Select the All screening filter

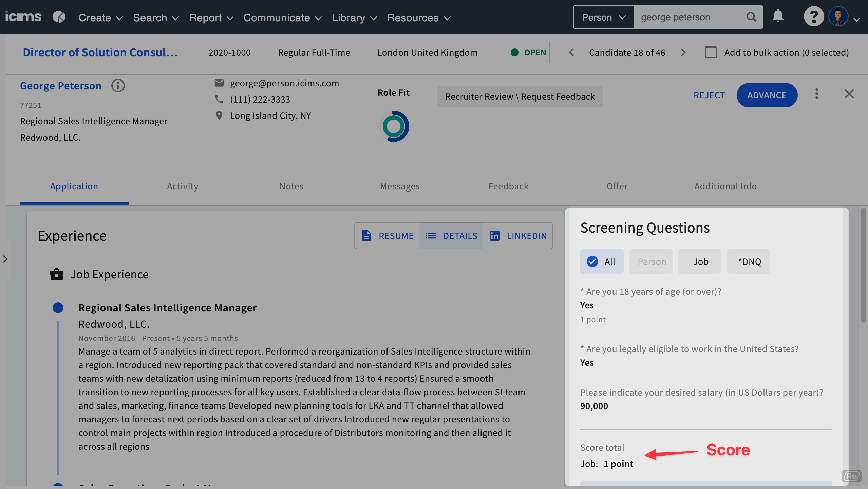(602, 261)
